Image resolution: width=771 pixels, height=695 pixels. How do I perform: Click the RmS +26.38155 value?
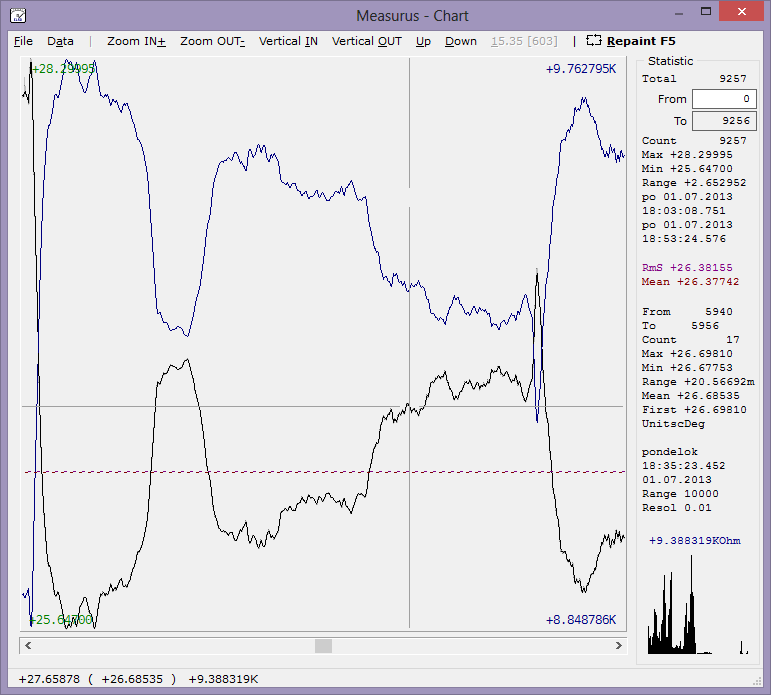[x=687, y=268]
